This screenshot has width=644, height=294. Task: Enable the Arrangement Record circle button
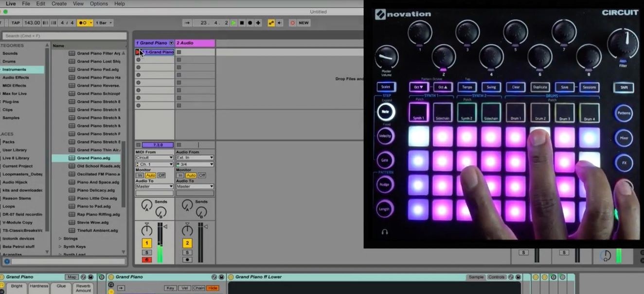250,23
